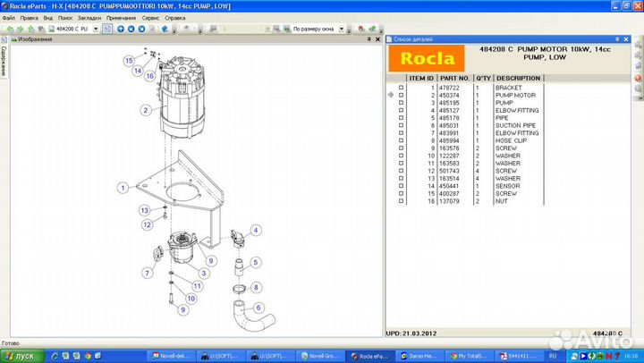Tick the checkbox for PUMP MOTOR row
This screenshot has height=363, width=644.
pos(401,95)
